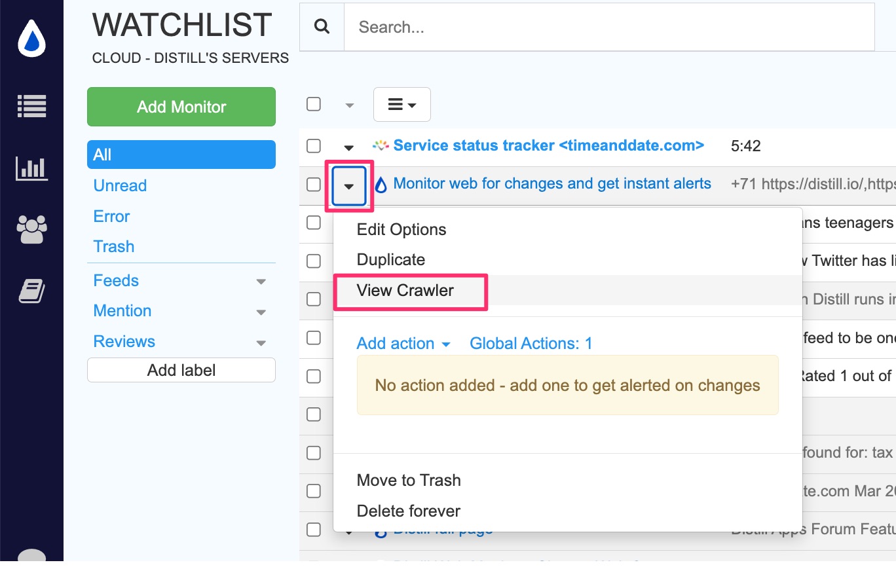Image resolution: width=896 pixels, height=588 pixels.
Task: Click the Add Monitor button
Action: click(181, 106)
